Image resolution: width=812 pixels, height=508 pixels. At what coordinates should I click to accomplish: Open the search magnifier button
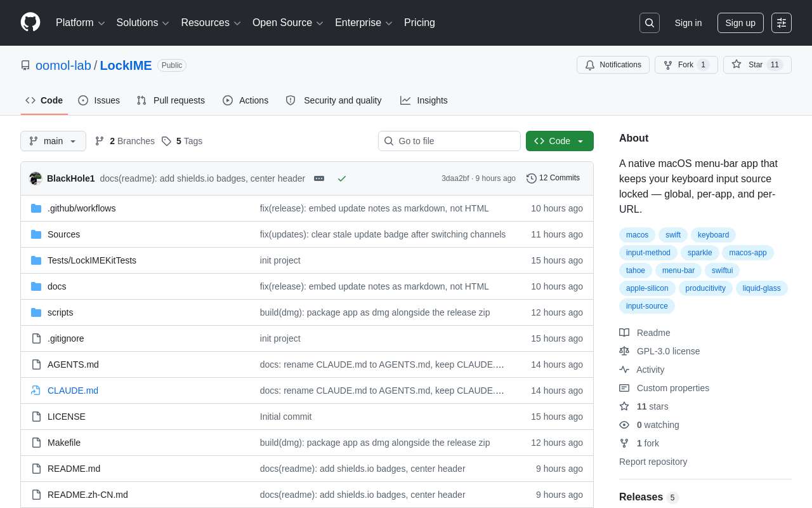pos(650,23)
